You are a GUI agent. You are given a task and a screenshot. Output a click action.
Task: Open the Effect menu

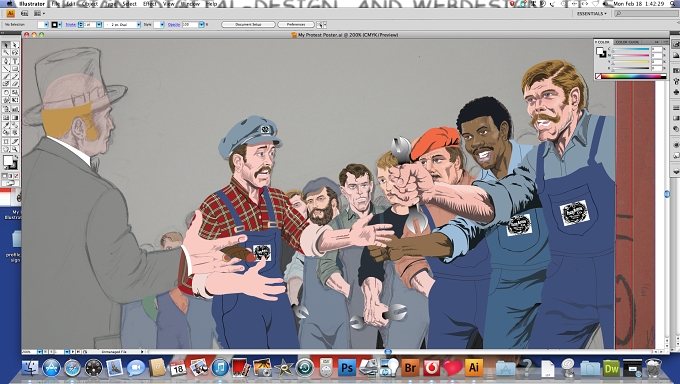(150, 4)
